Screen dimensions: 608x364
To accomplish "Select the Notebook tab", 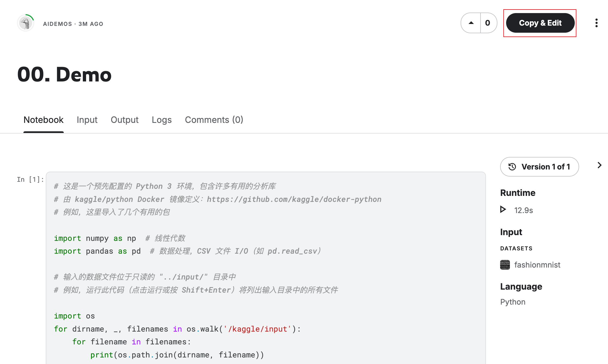I will pyautogui.click(x=43, y=120).
